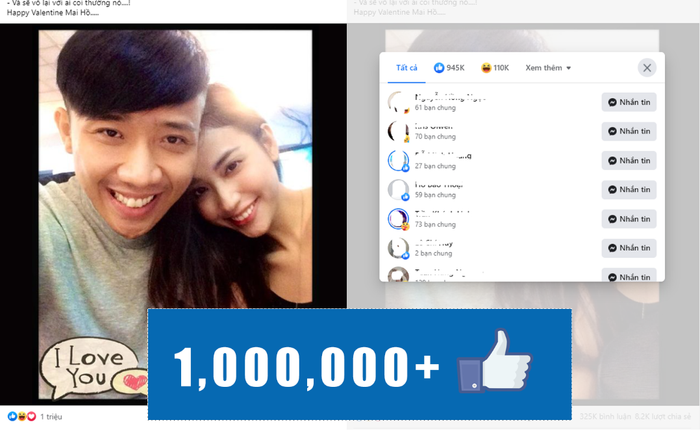Open the 8,2K lượt chia sẻ link
The width and height of the screenshot is (700, 438).
[x=662, y=417]
